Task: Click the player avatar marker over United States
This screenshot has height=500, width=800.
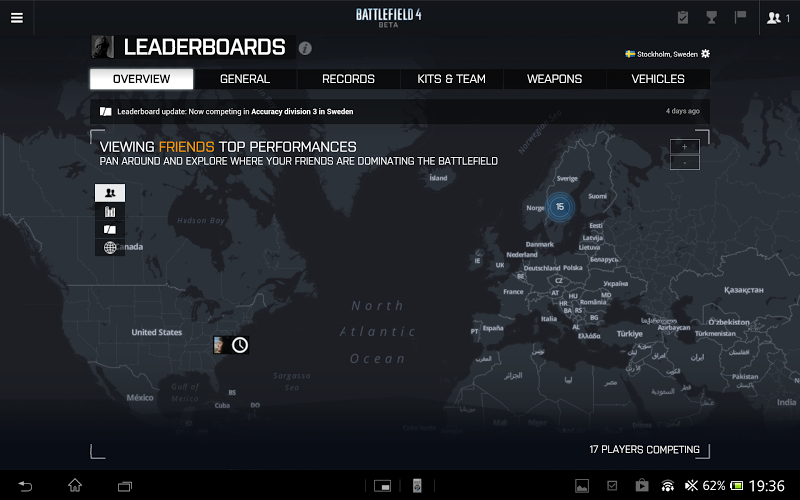Action: click(x=221, y=345)
